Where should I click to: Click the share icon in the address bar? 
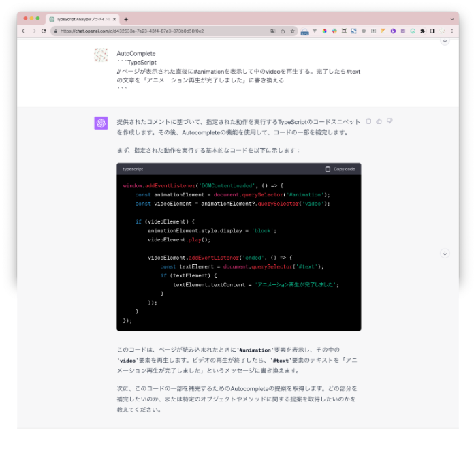click(x=283, y=31)
